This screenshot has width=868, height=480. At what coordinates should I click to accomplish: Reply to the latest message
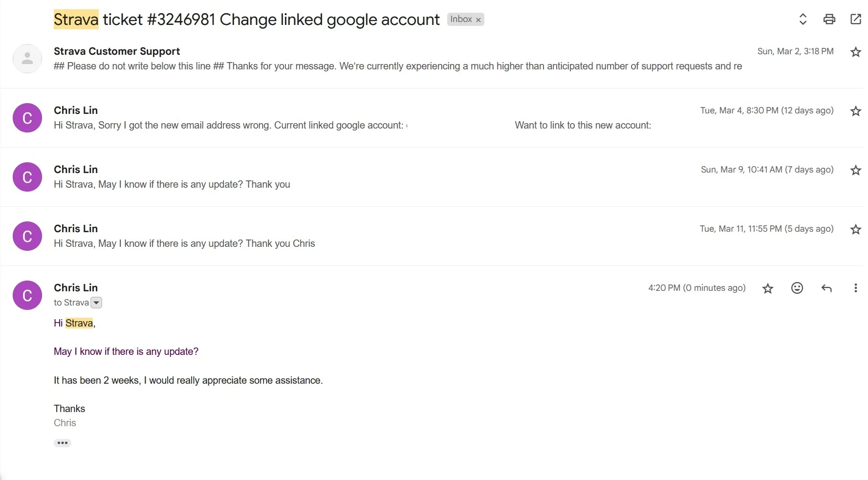tap(826, 288)
